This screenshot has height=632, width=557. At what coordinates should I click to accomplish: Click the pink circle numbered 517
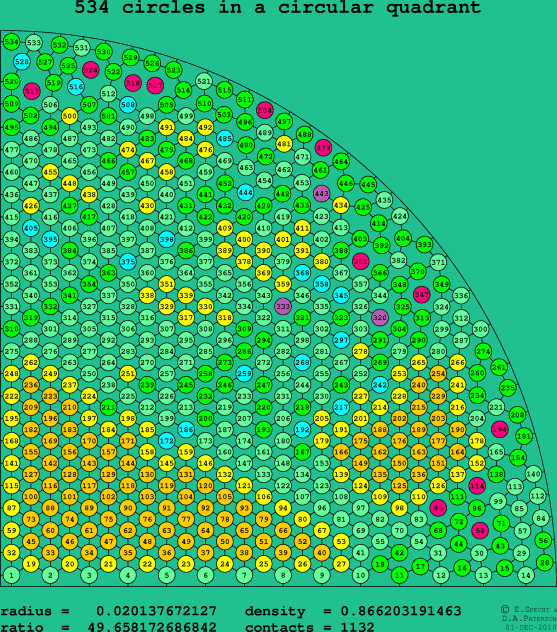tap(155, 85)
